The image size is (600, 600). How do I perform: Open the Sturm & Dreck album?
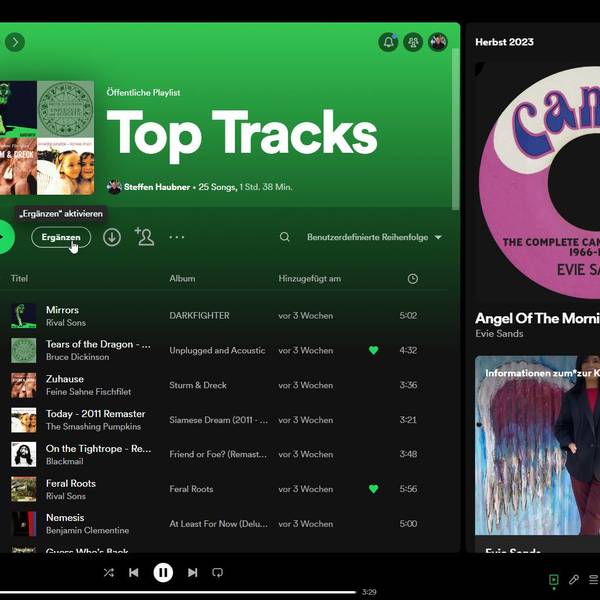pyautogui.click(x=198, y=385)
